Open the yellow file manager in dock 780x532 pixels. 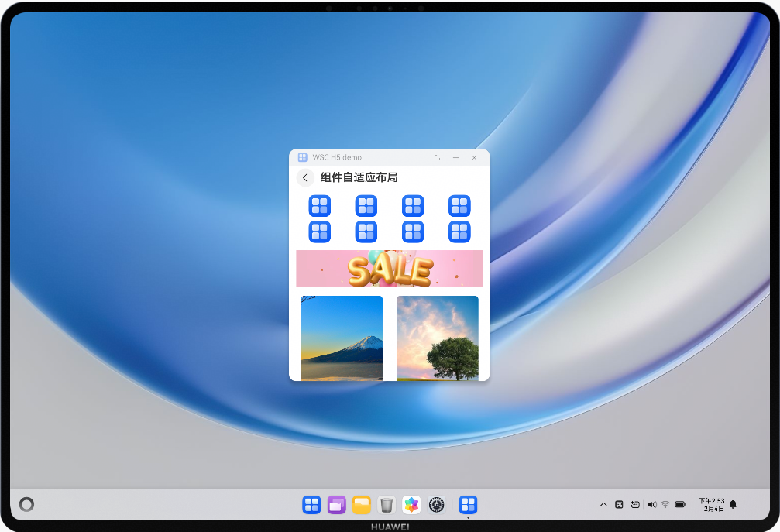(x=361, y=505)
